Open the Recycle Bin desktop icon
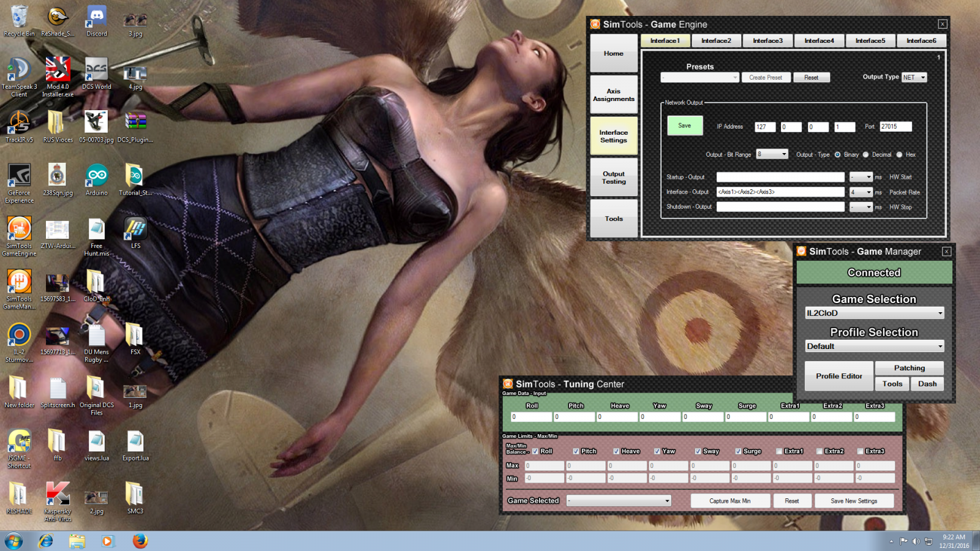Viewport: 980px width, 551px height. tap(19, 21)
